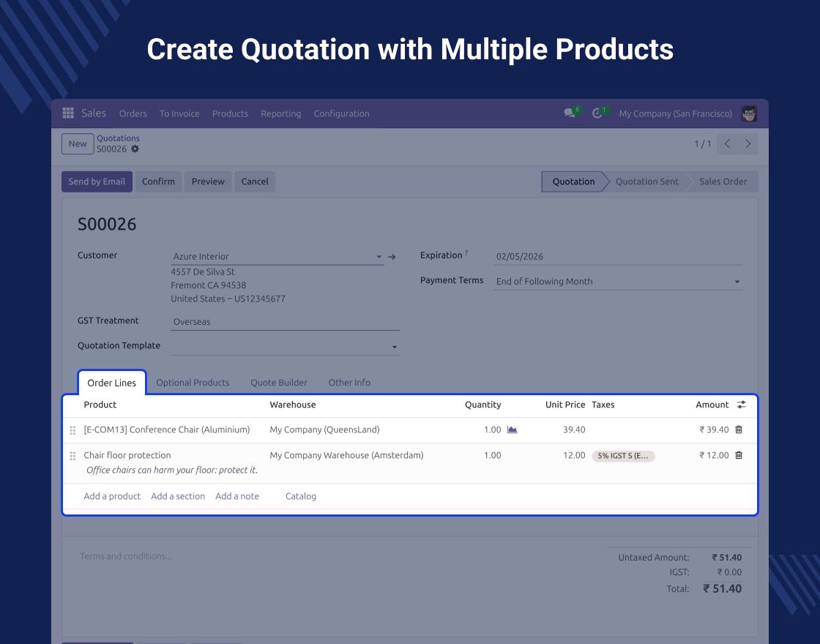Viewport: 820px width, 644px height.
Task: Select the Quotation status stage
Action: click(574, 181)
